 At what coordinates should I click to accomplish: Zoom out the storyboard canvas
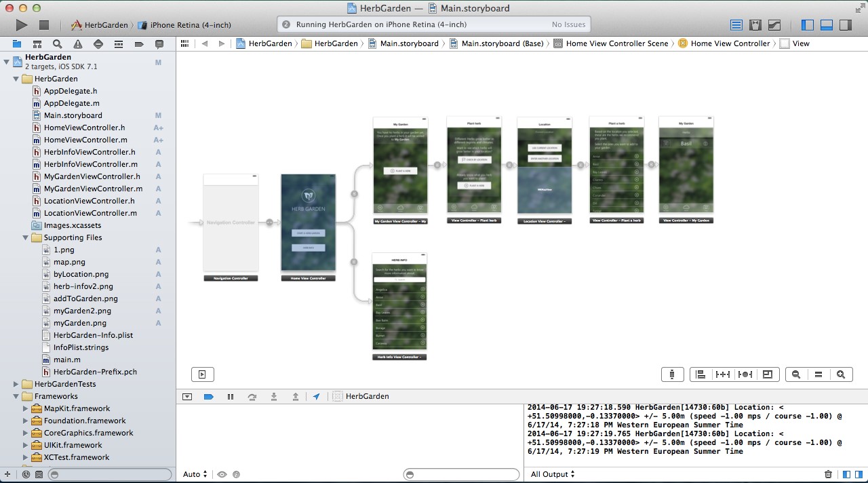click(x=796, y=374)
